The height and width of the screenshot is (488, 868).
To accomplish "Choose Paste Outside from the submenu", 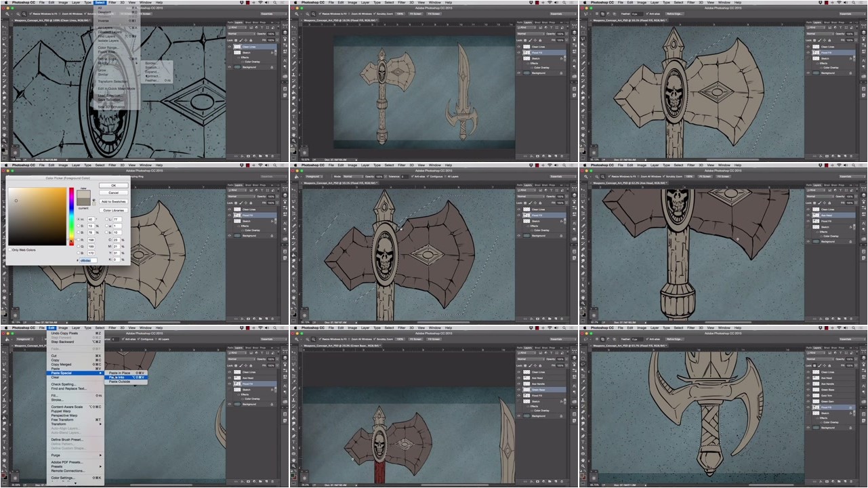I will [126, 382].
